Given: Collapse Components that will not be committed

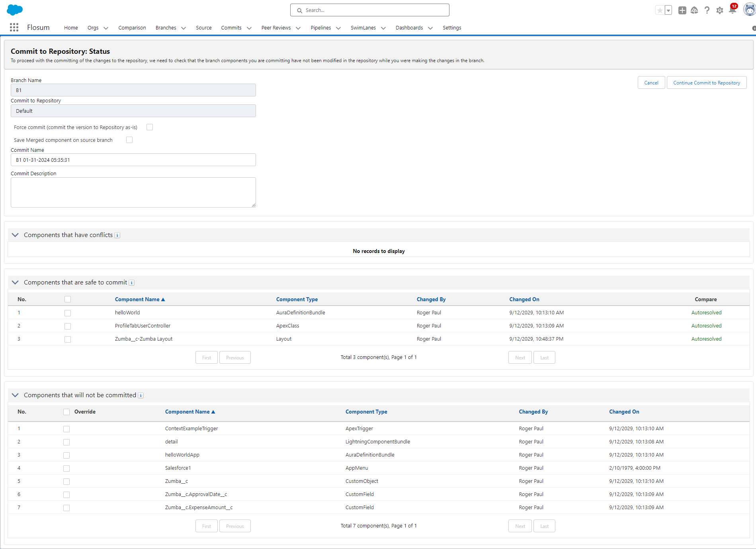Looking at the screenshot, I should pos(15,395).
